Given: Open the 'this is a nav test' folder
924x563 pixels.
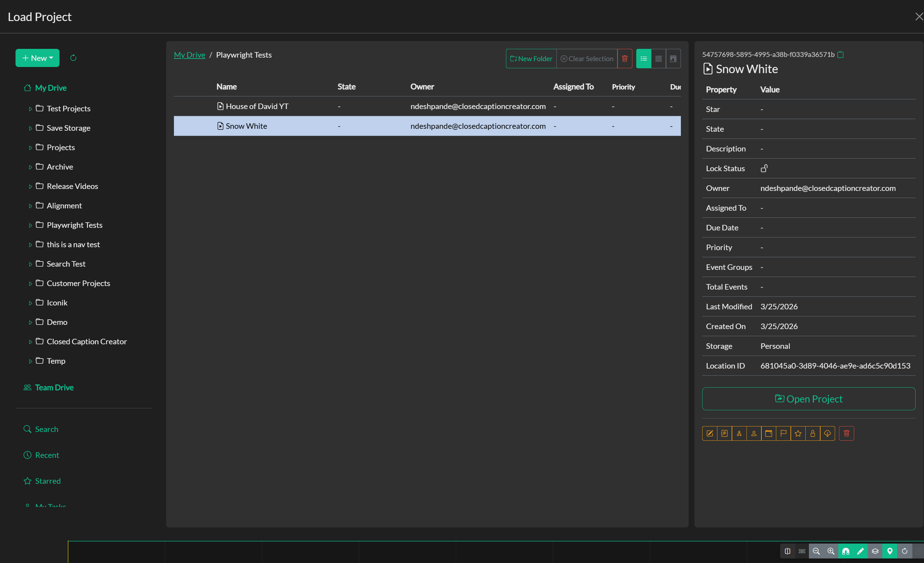Looking at the screenshot, I should pos(68,244).
